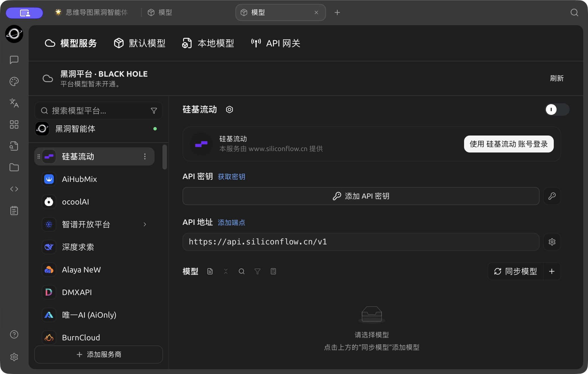Open new tab with plus icon

point(337,12)
